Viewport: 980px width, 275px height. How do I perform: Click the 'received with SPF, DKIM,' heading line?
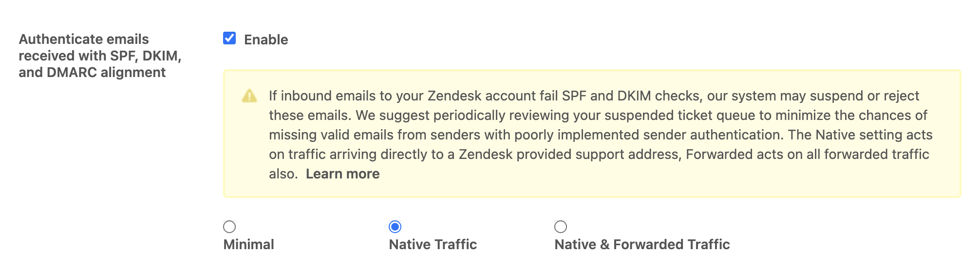[100, 56]
